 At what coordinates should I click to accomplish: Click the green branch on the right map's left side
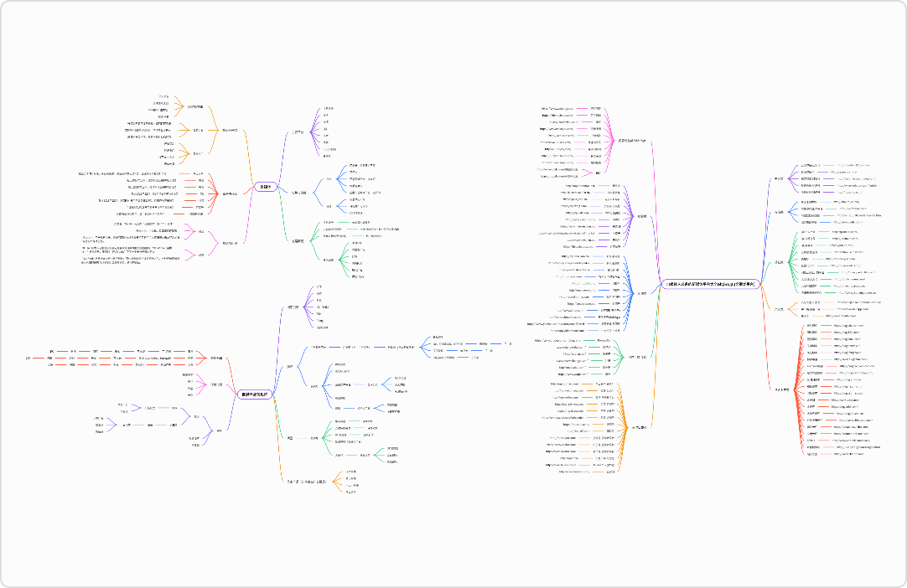tap(638, 356)
